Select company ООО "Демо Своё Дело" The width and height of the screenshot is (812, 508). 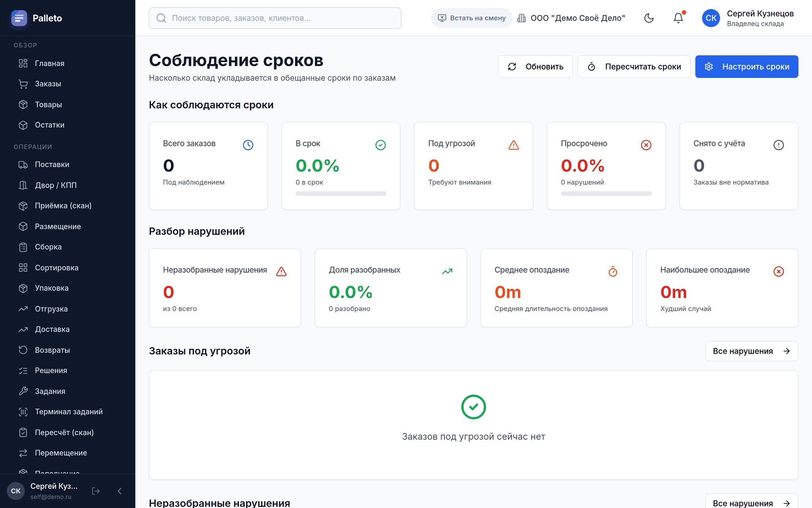571,18
